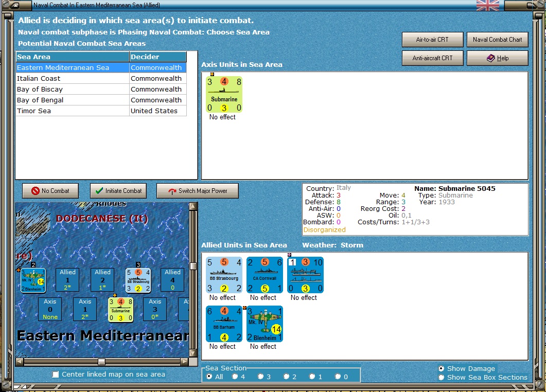The width and height of the screenshot is (546, 392).
Task: Open the Naval Combat Chart
Action: coord(497,40)
